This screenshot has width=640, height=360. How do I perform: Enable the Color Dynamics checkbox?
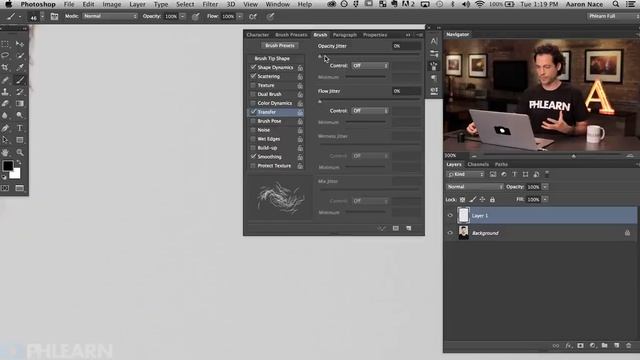coord(253,103)
